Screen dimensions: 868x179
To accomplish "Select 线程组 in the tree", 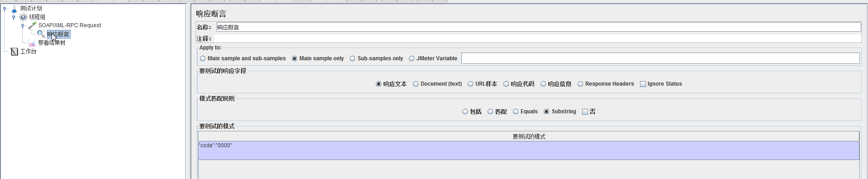I will point(37,17).
